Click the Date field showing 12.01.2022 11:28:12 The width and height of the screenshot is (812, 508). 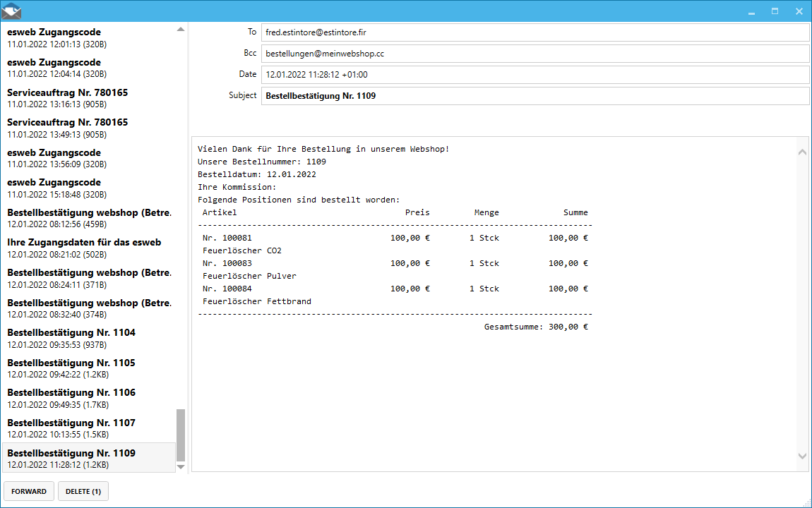(535, 75)
